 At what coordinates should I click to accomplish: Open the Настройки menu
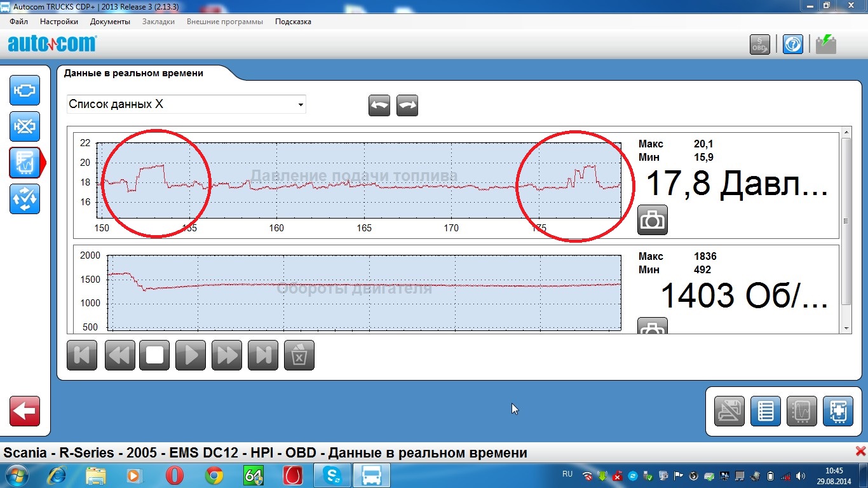[59, 22]
